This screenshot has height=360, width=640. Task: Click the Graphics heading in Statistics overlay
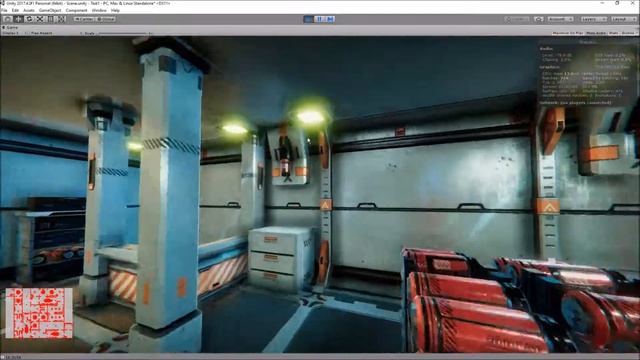point(549,67)
